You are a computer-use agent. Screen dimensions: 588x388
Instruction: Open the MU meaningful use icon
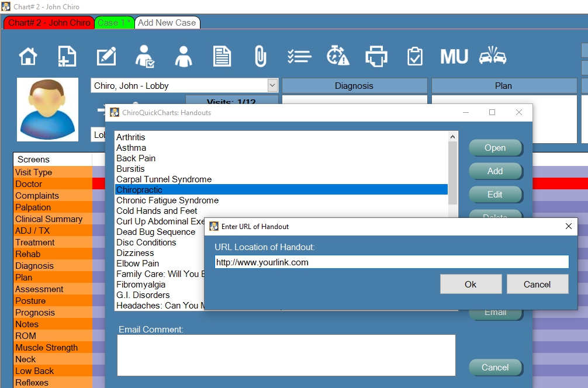(x=454, y=57)
